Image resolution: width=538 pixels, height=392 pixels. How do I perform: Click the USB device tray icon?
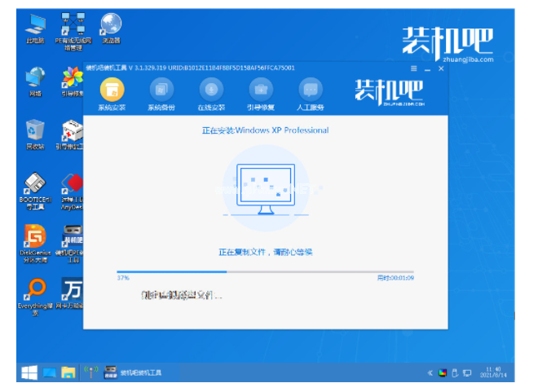point(455,372)
